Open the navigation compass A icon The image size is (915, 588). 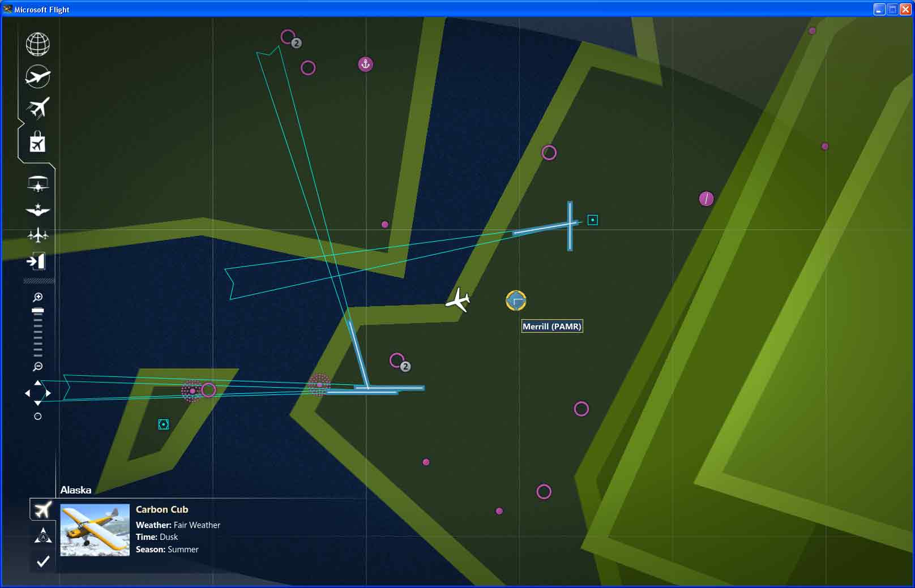pyautogui.click(x=43, y=535)
